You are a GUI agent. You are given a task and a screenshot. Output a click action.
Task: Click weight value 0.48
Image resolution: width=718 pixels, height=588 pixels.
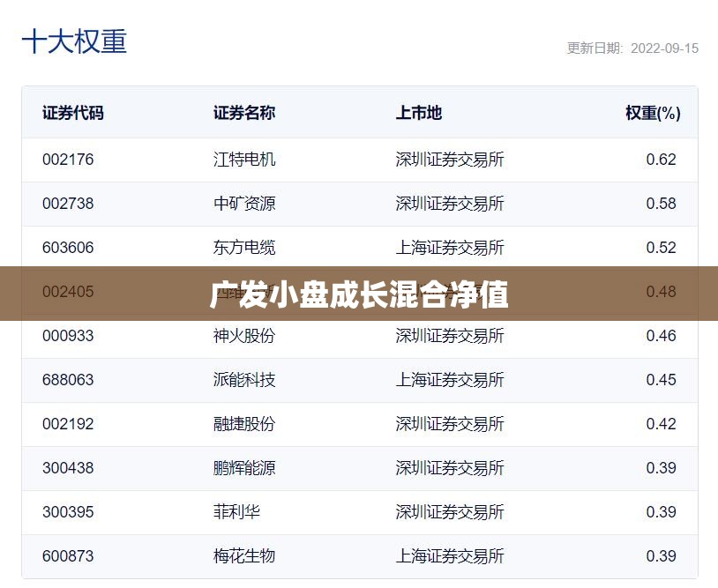tap(661, 292)
